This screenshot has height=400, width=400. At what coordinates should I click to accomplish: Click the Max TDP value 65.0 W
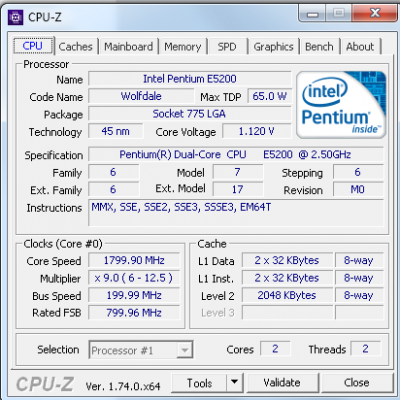(x=269, y=96)
